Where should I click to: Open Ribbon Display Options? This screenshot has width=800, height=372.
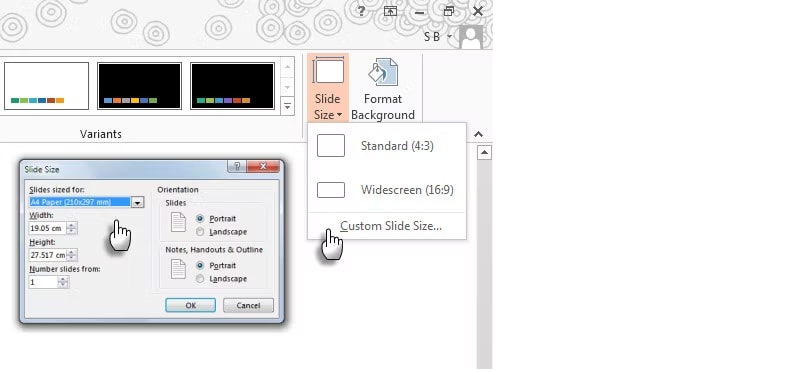pos(390,11)
